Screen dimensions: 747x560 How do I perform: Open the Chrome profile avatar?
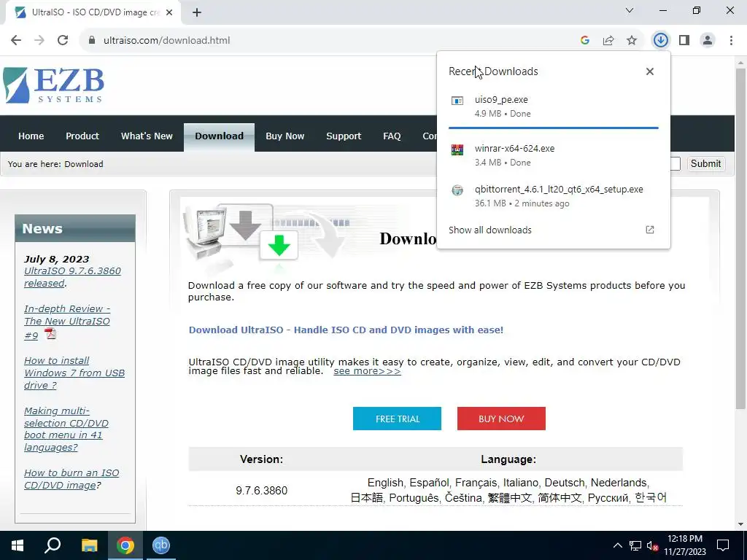coord(708,41)
